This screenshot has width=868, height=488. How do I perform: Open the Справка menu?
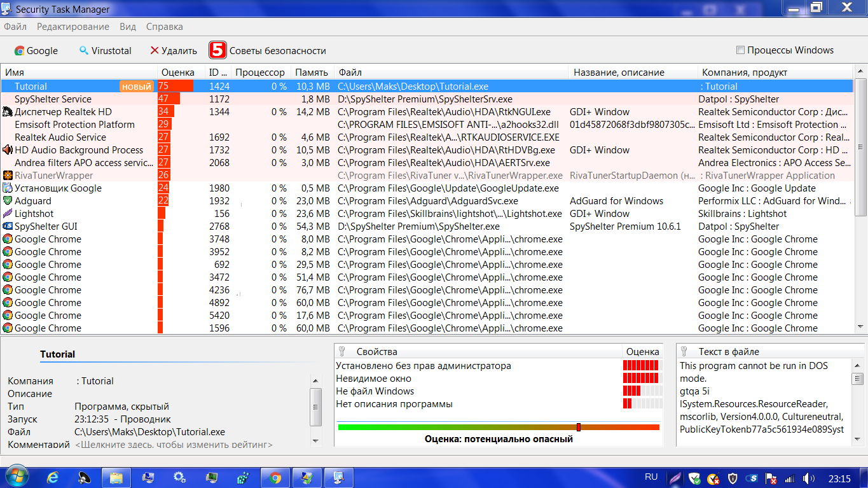165,27
